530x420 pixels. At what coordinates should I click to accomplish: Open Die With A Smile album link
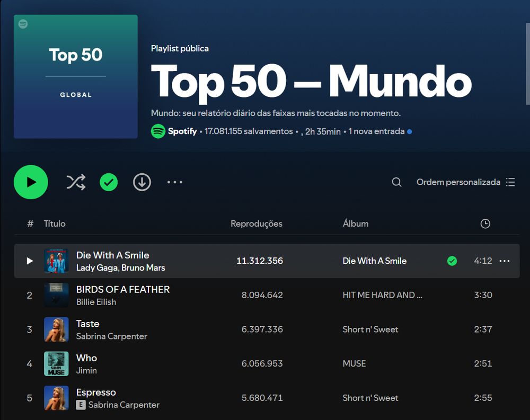[x=375, y=261]
